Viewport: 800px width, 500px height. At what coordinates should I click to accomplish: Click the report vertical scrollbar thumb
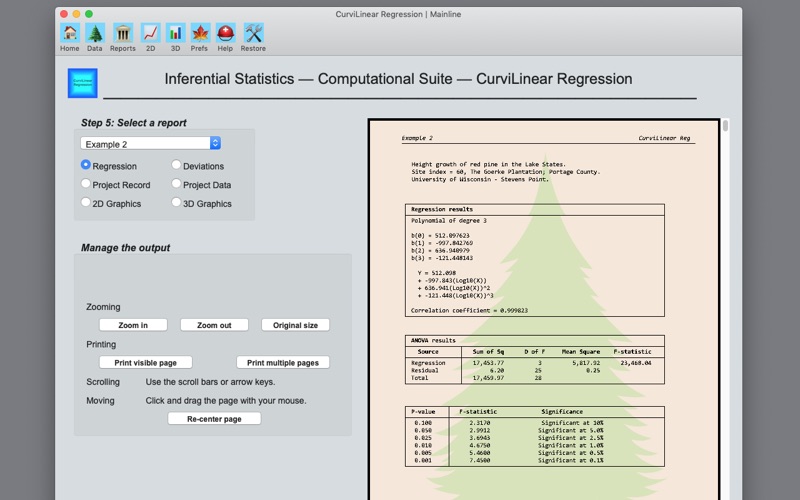pyautogui.click(x=725, y=126)
